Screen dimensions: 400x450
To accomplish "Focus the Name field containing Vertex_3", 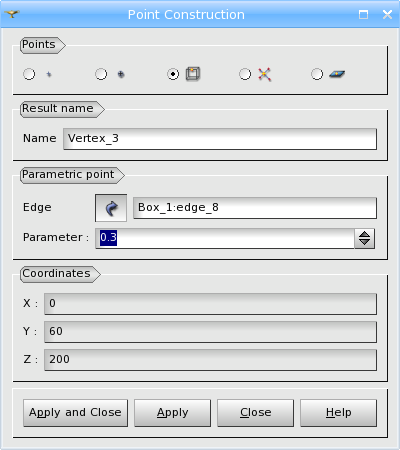I will pyautogui.click(x=220, y=139).
